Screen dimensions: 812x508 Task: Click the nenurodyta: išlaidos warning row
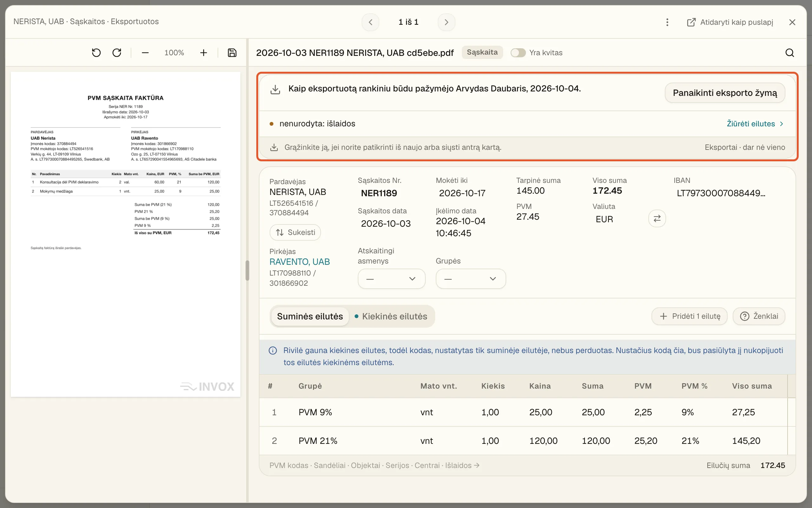pyautogui.click(x=527, y=124)
